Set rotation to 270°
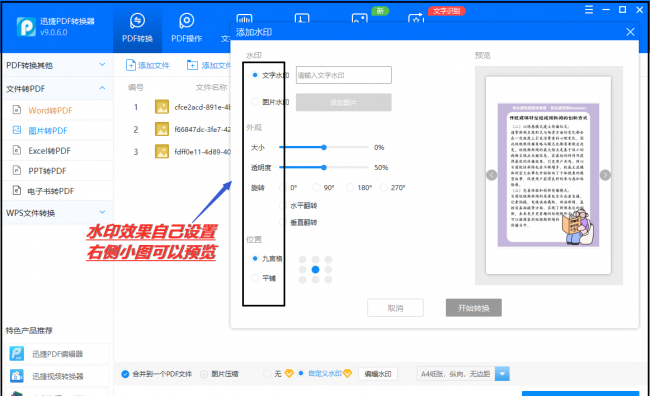This screenshot has height=396, width=650. click(384, 187)
